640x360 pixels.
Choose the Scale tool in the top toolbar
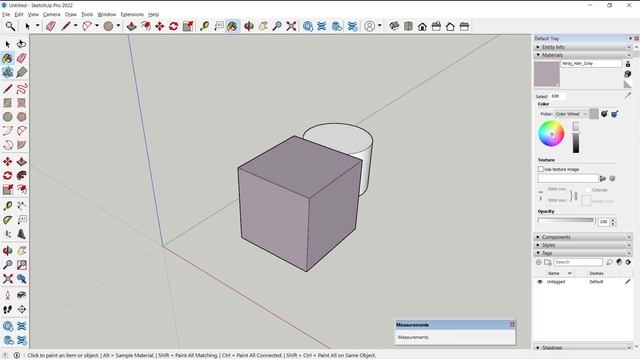188,27
